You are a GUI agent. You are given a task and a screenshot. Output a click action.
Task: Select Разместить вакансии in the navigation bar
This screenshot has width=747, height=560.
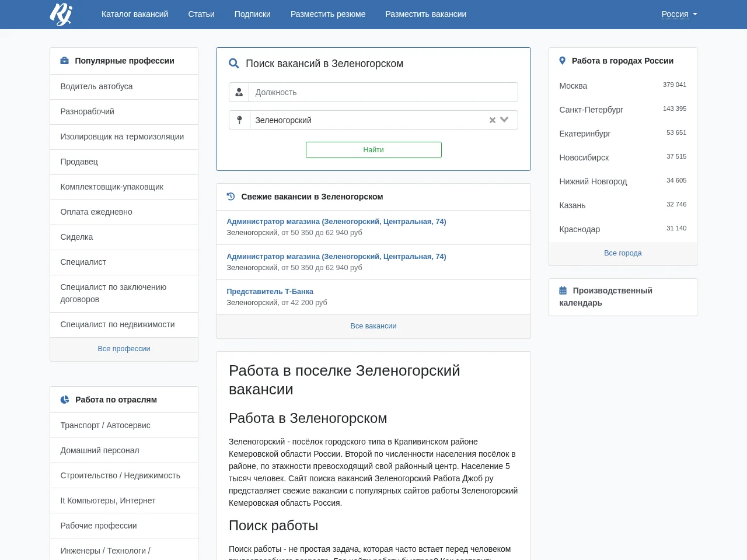(x=426, y=14)
